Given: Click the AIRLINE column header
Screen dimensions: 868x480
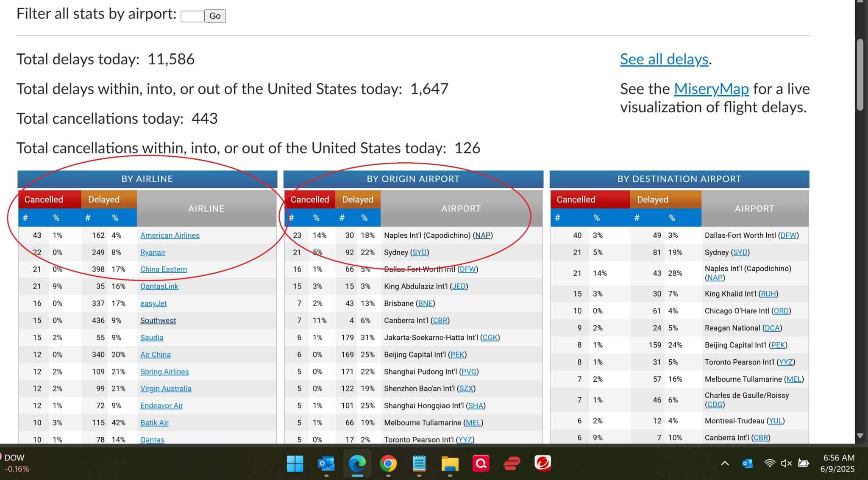Looking at the screenshot, I should click(206, 208).
